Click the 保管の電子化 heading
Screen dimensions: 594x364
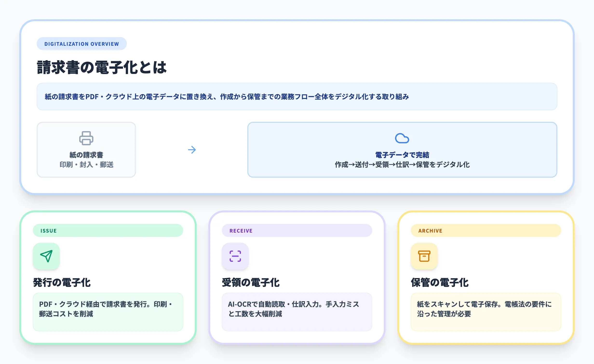(x=440, y=282)
